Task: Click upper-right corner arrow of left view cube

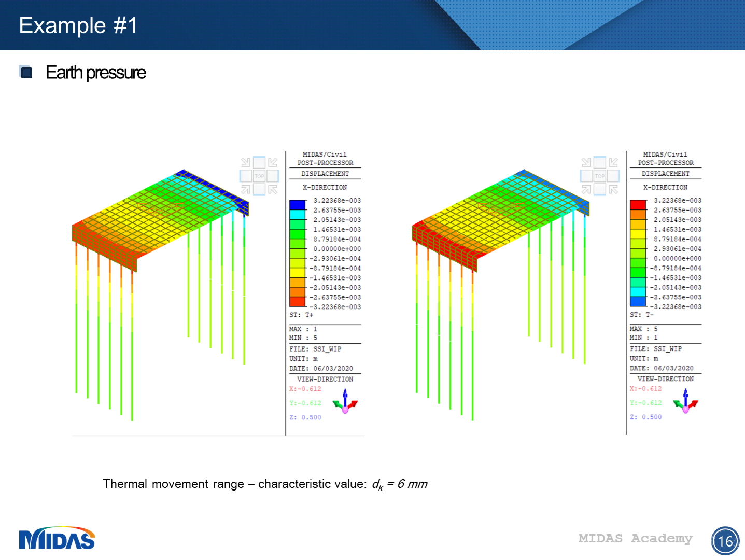Action: [x=273, y=162]
